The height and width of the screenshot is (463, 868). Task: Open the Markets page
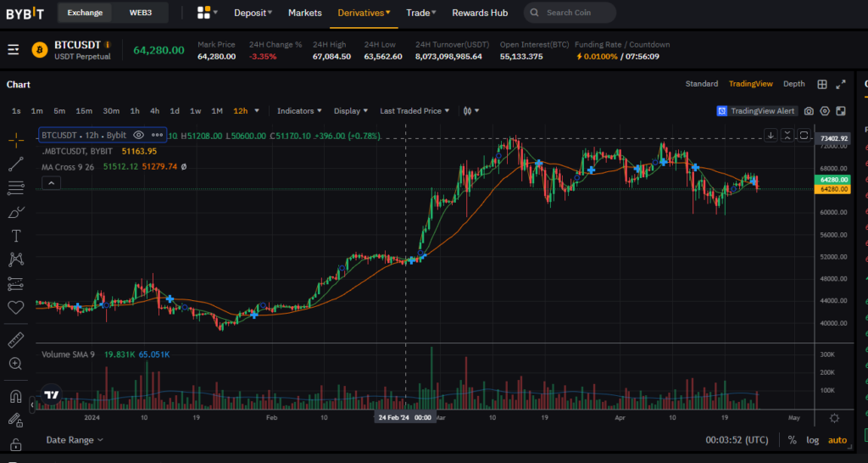click(x=305, y=13)
